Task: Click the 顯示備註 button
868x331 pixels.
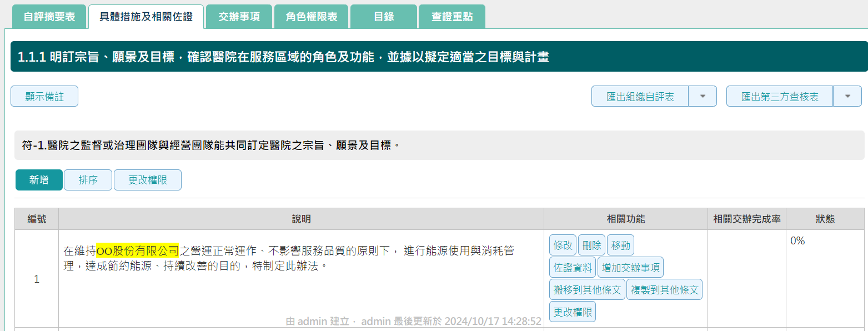Action: tap(44, 96)
